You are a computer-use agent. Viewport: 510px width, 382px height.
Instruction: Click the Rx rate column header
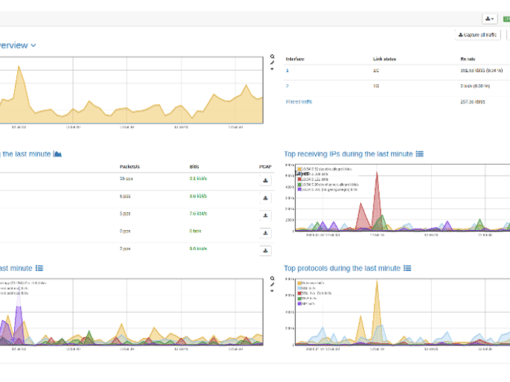click(468, 59)
